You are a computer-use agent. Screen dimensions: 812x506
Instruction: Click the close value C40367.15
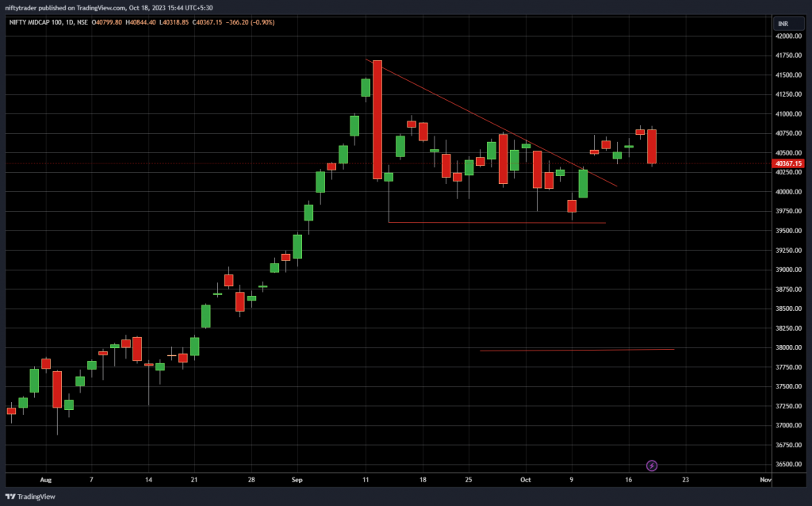click(207, 22)
